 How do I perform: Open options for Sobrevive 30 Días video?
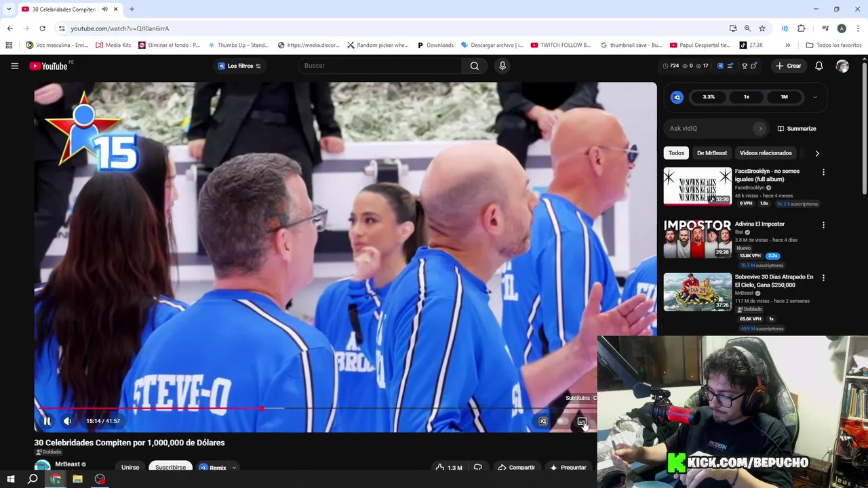pos(823,278)
